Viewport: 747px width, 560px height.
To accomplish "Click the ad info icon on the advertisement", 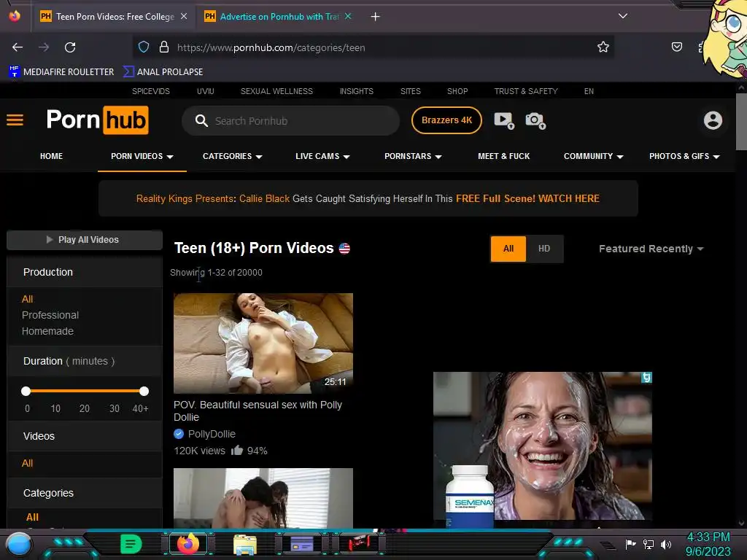I will pyautogui.click(x=646, y=378).
